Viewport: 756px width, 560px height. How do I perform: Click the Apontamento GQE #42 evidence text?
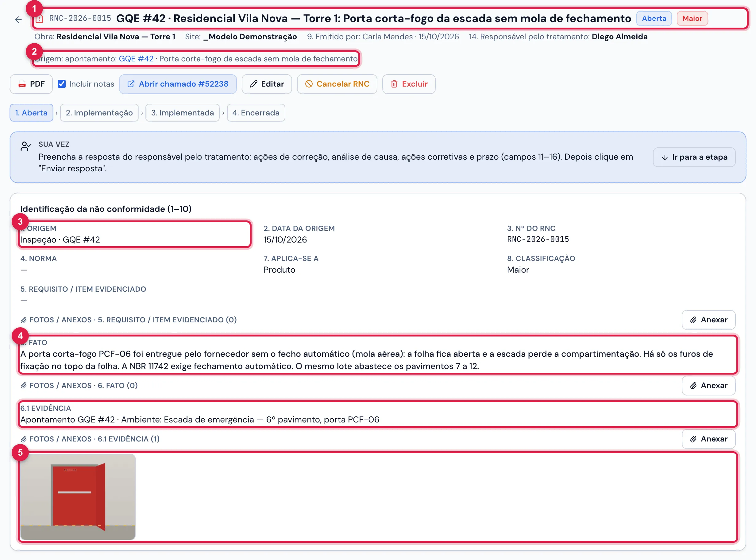coord(200,420)
